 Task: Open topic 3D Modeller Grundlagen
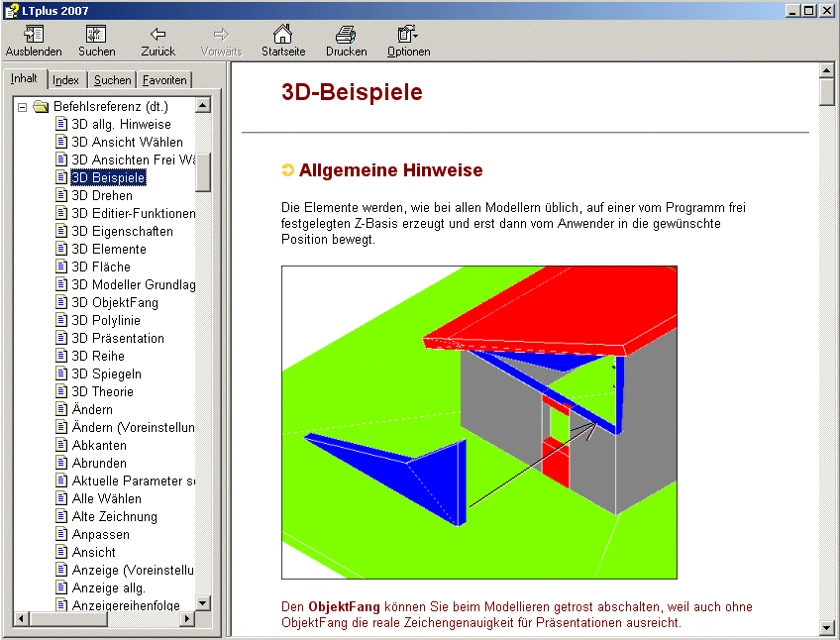pyautogui.click(x=134, y=284)
